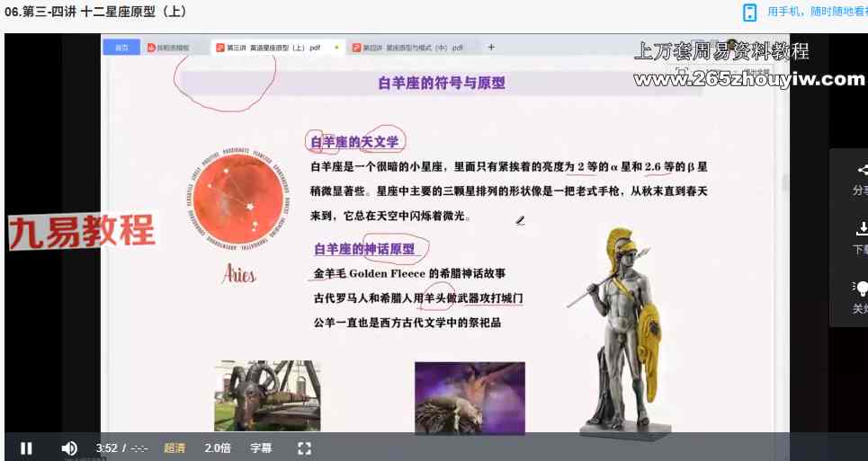Click the 首页 home tab

121,48
